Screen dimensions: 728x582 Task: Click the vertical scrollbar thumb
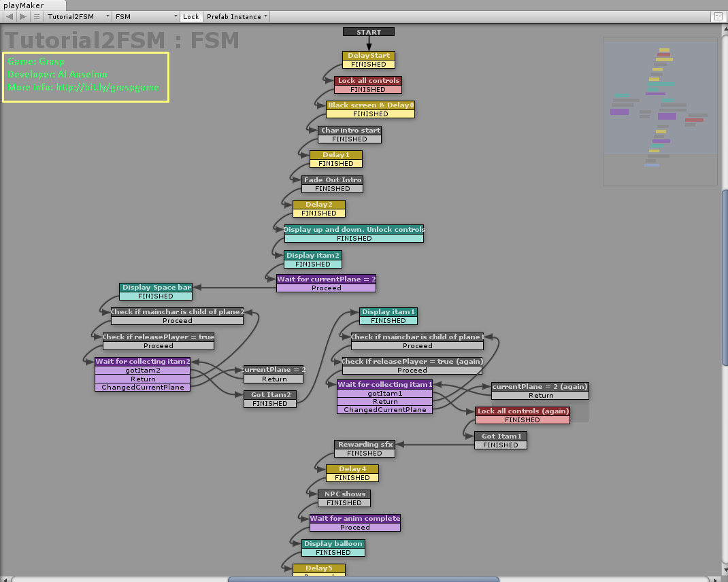click(x=725, y=279)
